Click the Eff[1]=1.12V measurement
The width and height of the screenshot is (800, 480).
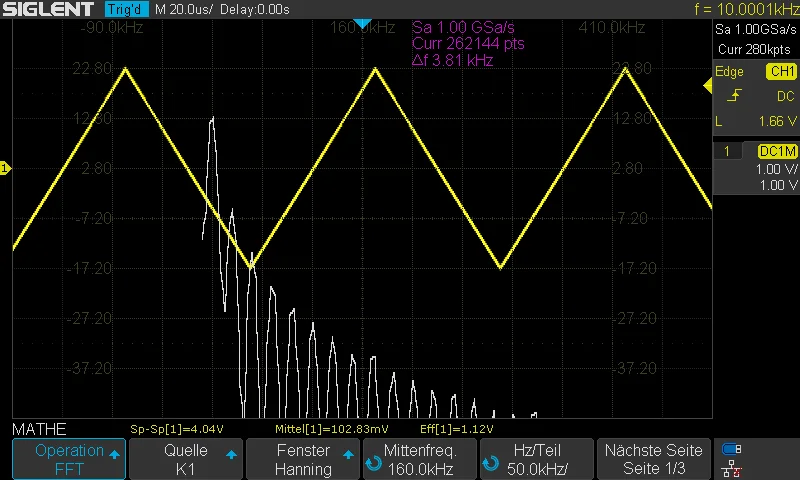(x=457, y=429)
